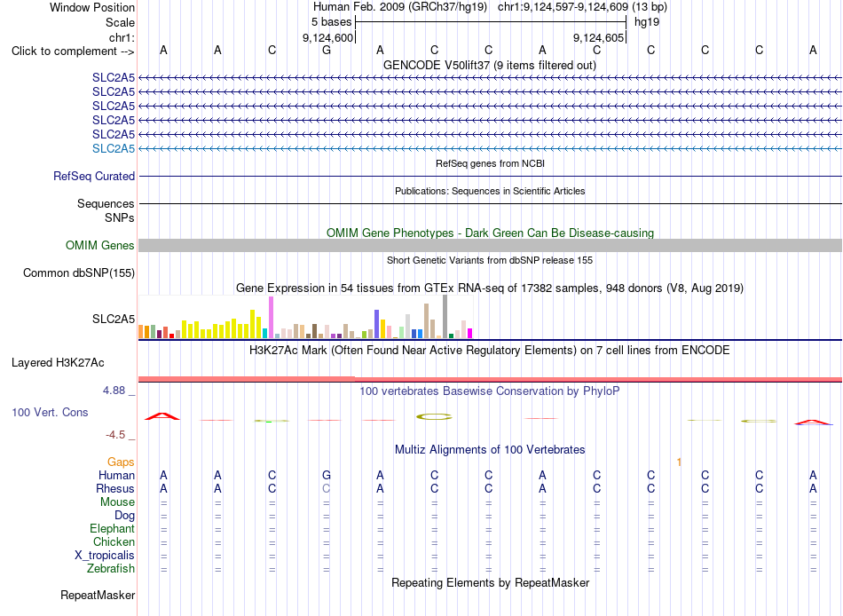Open the RefSeq Curated track label

[94, 176]
